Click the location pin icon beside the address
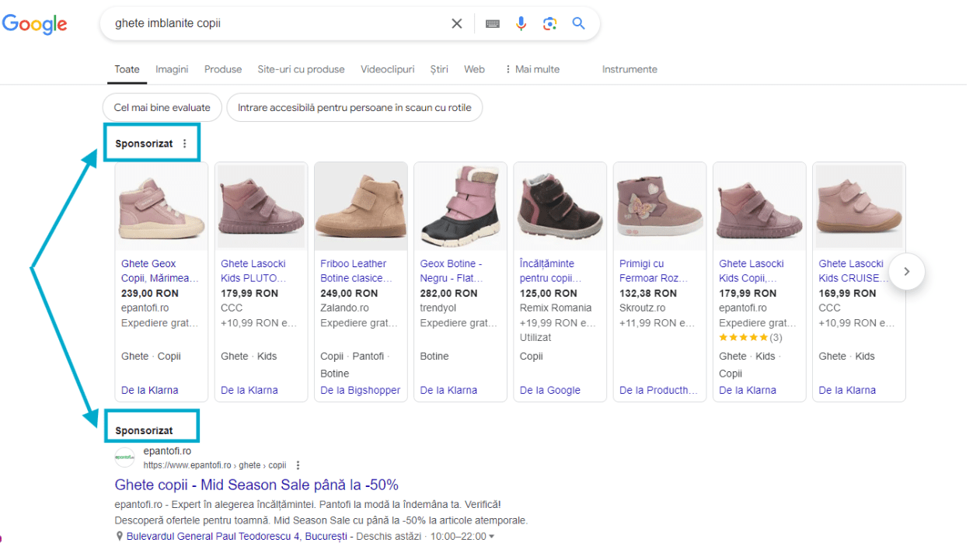Viewport: 973px width, 560px height. pyautogui.click(x=120, y=535)
